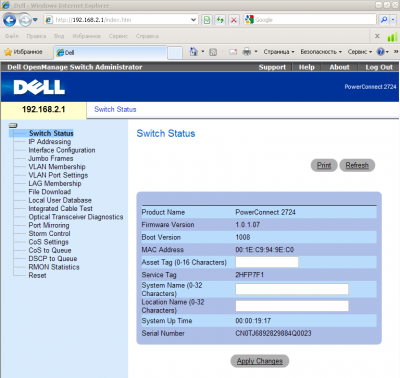Open Port Mirroring page
400x378 pixels.
tap(49, 225)
